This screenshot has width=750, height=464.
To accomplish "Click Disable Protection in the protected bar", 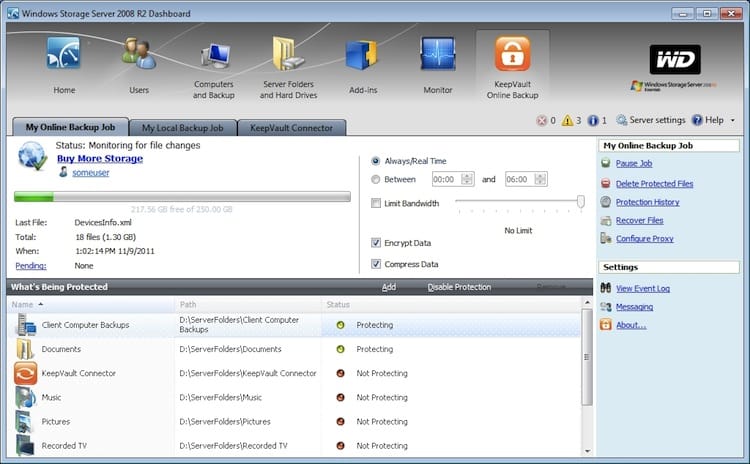I will (x=459, y=287).
